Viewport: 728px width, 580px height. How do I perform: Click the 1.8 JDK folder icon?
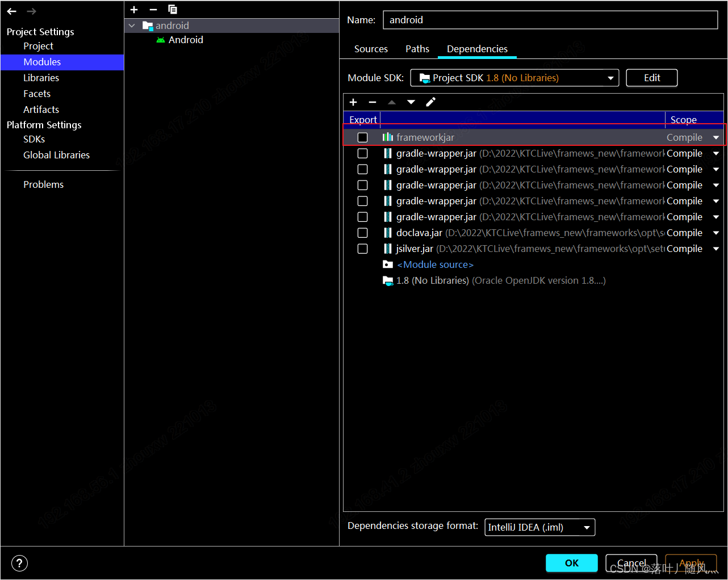pyautogui.click(x=388, y=280)
